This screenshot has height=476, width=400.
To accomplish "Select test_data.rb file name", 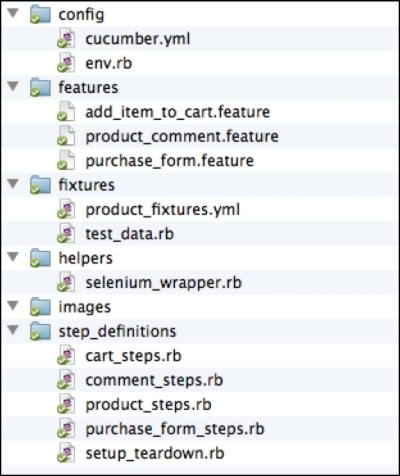I will pyautogui.click(x=130, y=234).
